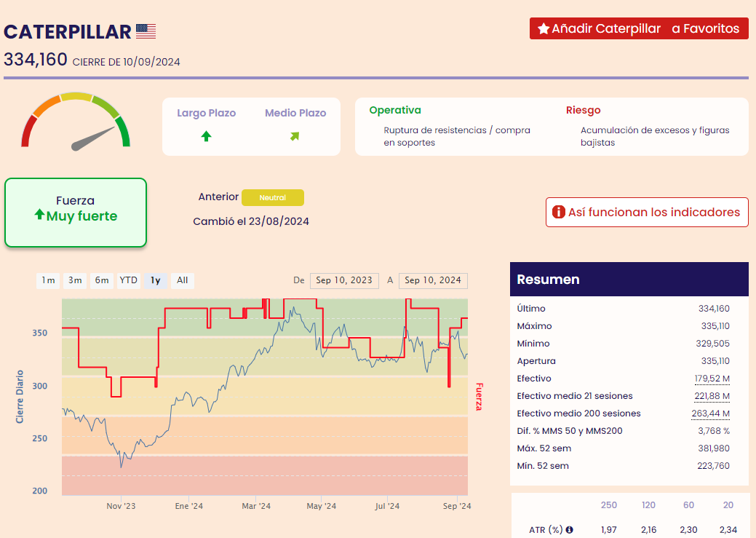Click the Efectivo medio 21 sesiones value 221,88 M

pos(712,395)
